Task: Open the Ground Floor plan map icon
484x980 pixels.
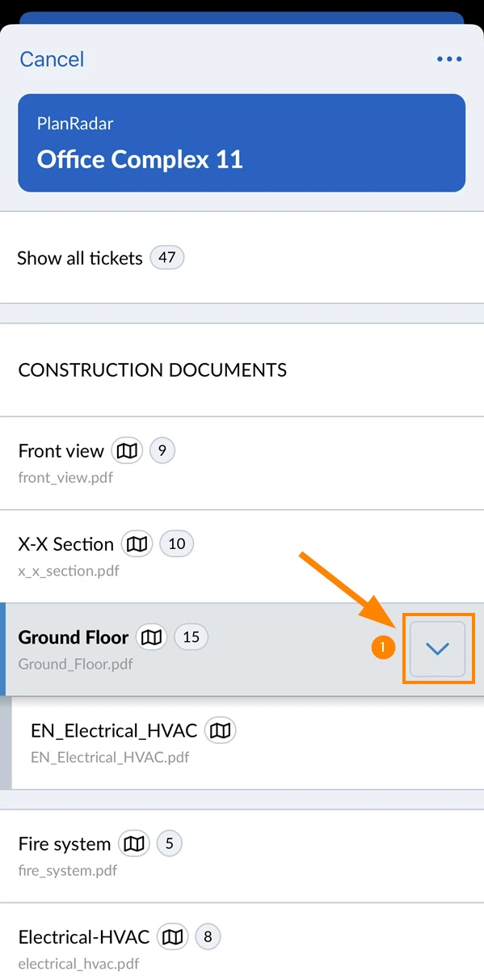Action: click(x=151, y=637)
